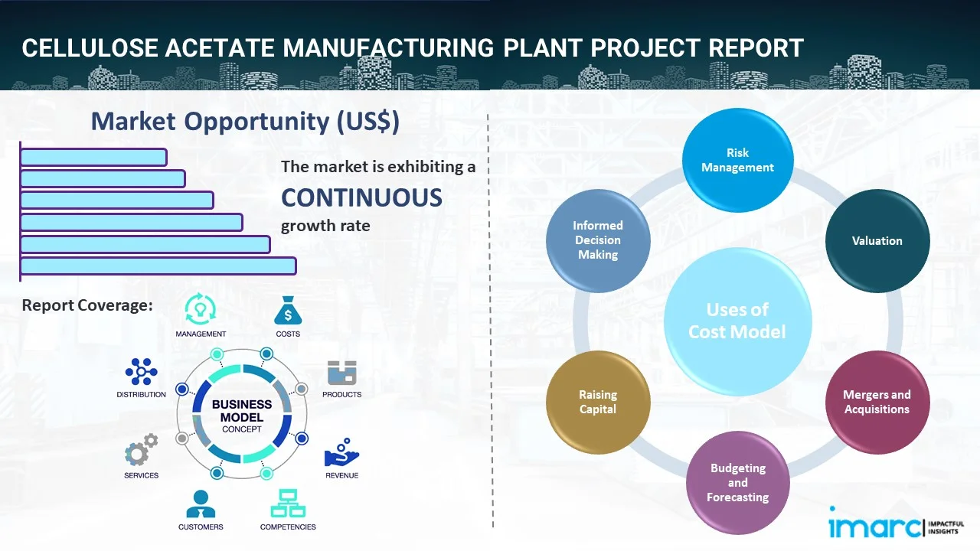The width and height of the screenshot is (980, 551).
Task: Select the Competencies diagram icon
Action: point(288,504)
